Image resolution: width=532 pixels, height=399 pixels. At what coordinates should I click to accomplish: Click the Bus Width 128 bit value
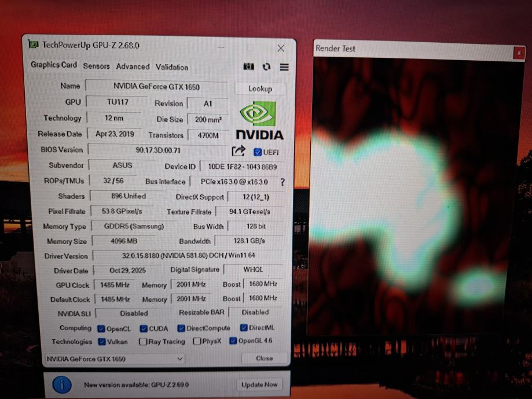256,226
